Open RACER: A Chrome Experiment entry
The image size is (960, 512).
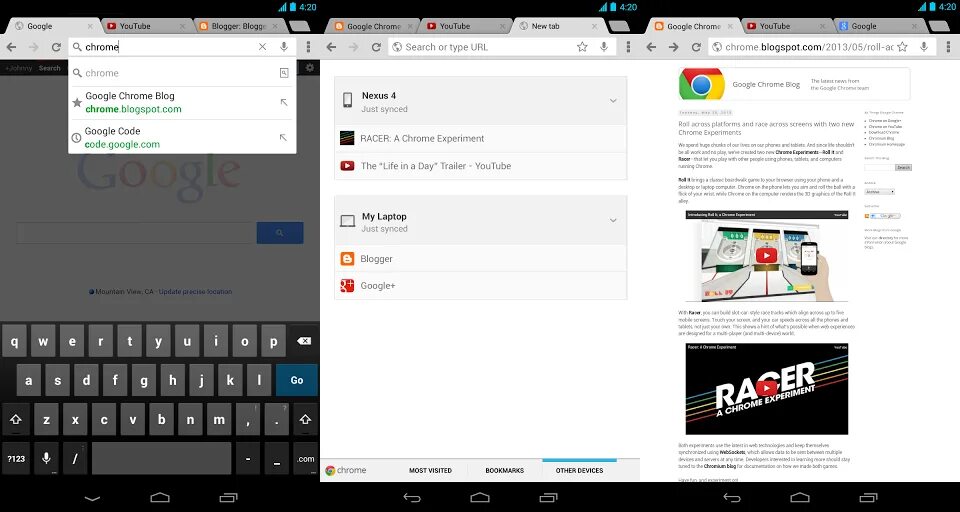pos(481,138)
